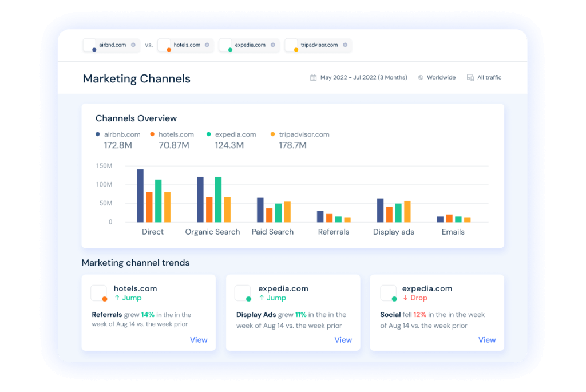Click the calendar icon beside the date range
This screenshot has width=586, height=392.
[x=312, y=77]
